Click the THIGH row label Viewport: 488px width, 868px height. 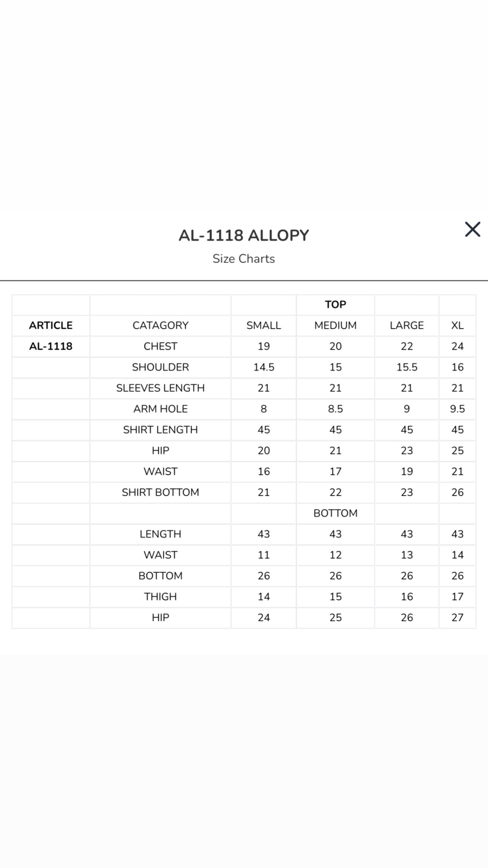160,596
